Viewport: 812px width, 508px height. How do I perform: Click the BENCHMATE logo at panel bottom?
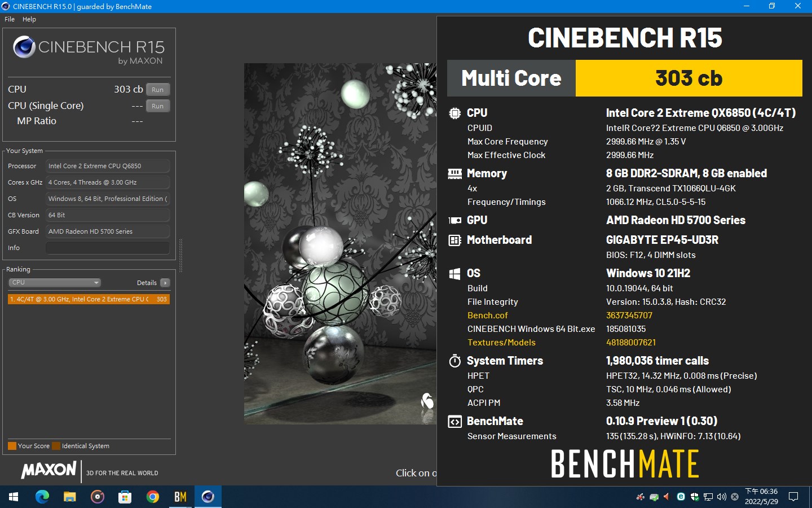pyautogui.click(x=625, y=464)
